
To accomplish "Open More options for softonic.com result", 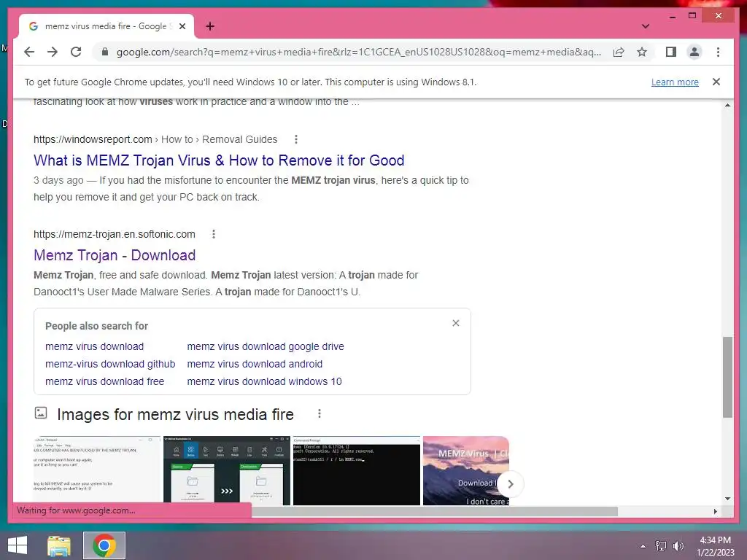I will 214,234.
